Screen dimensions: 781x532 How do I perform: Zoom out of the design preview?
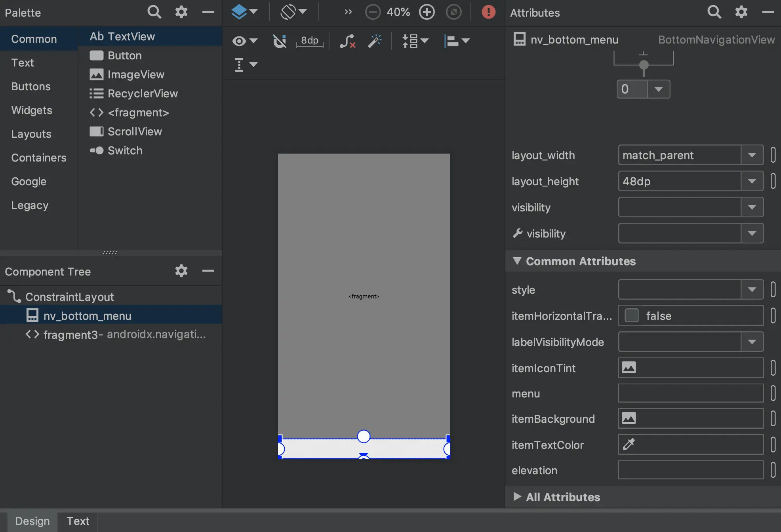373,12
